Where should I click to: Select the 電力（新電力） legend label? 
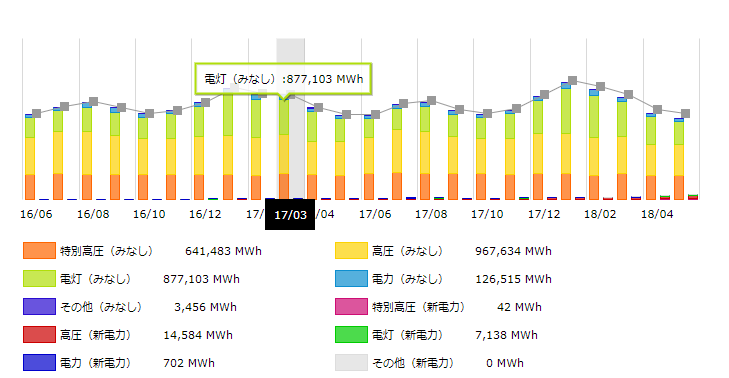tap(95, 363)
